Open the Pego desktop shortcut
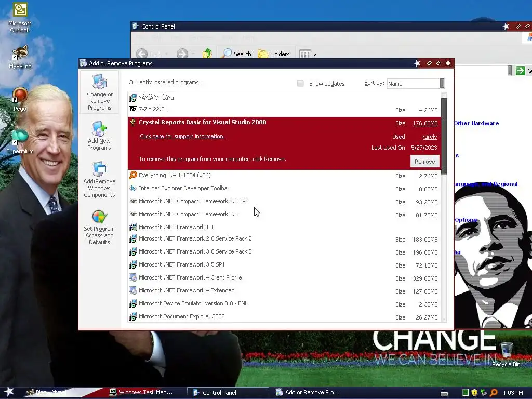Screen dimensions: 532x399 20,99
